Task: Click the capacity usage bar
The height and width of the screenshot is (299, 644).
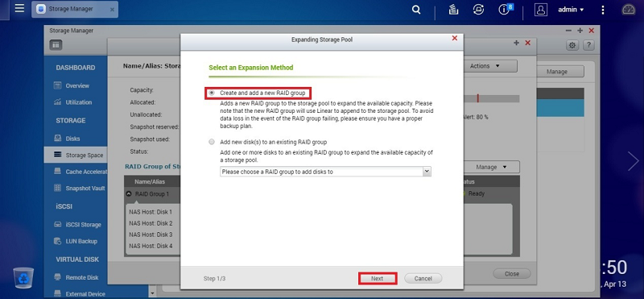Action: point(491,98)
